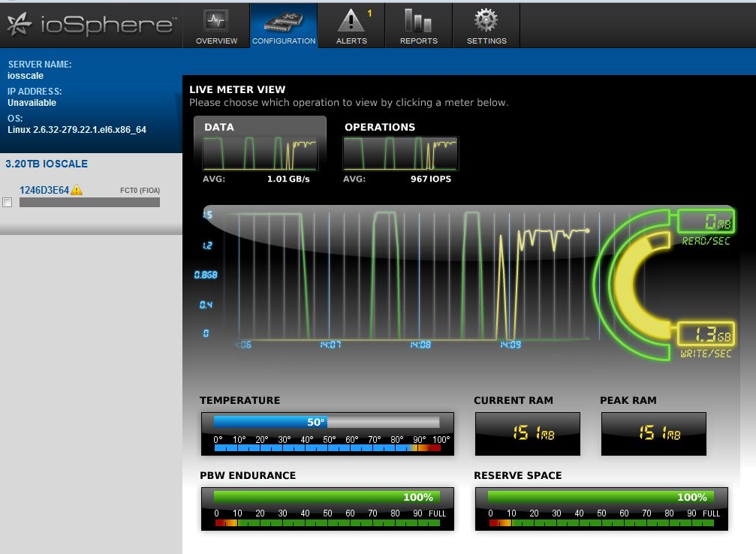
Task: Click the Reports bar chart icon
Action: (x=418, y=20)
